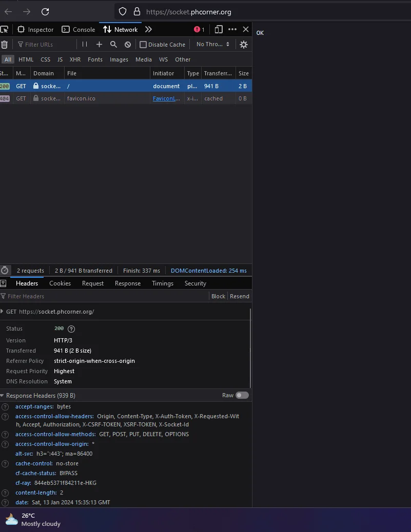Screen dimensions: 411x532
Task: Open help for accept-ranges header
Action: click(x=5, y=406)
